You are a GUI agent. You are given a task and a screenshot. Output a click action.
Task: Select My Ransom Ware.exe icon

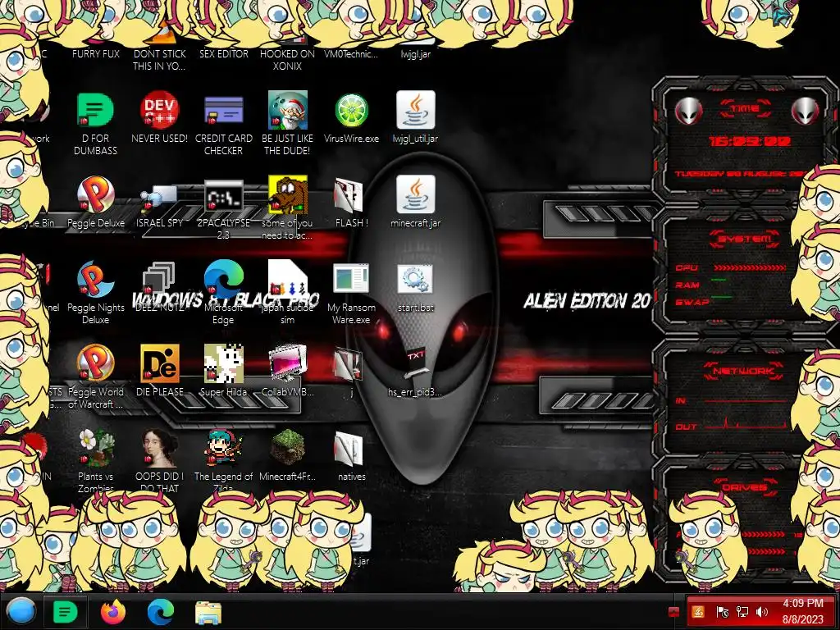point(351,280)
